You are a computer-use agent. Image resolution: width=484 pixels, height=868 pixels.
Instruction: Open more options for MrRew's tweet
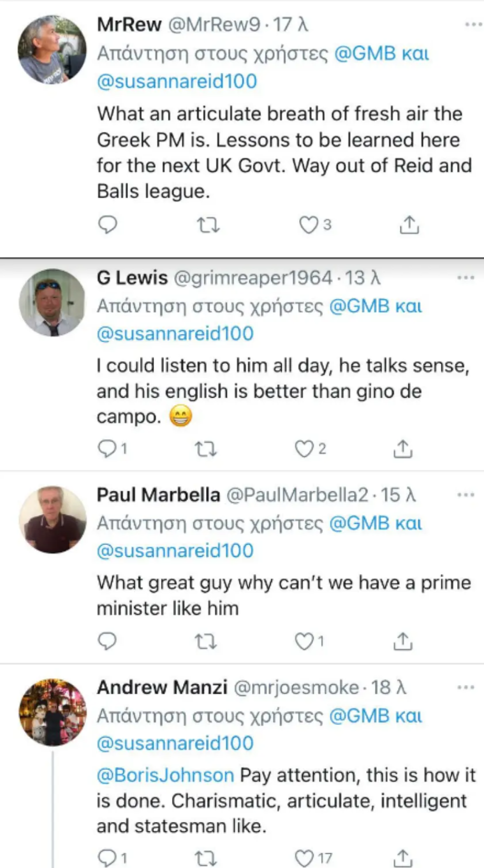point(473,24)
